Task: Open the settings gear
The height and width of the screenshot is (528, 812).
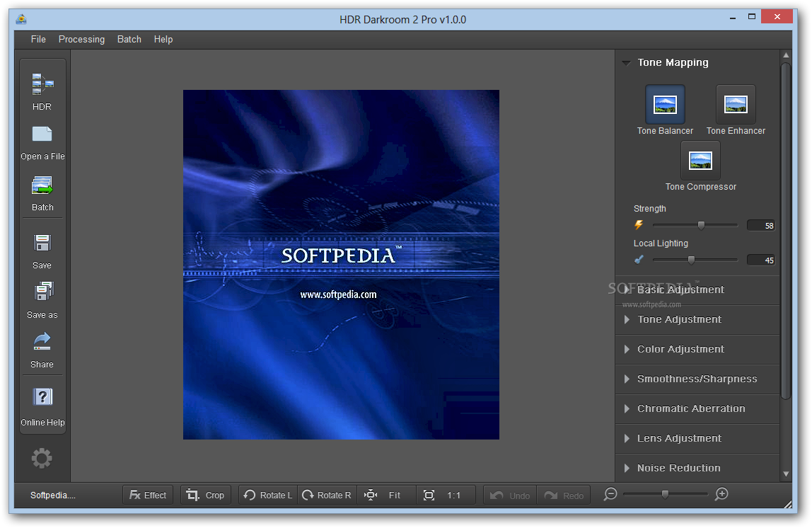Action: (x=42, y=458)
